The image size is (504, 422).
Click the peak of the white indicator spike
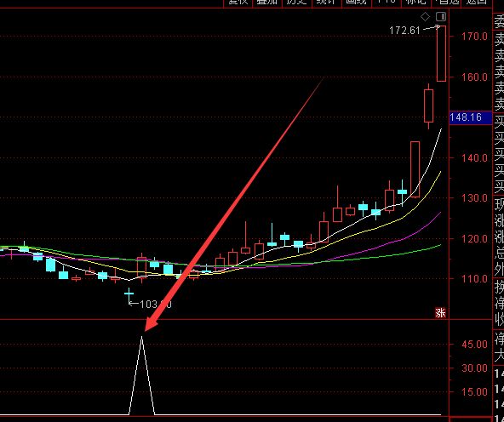click(141, 337)
